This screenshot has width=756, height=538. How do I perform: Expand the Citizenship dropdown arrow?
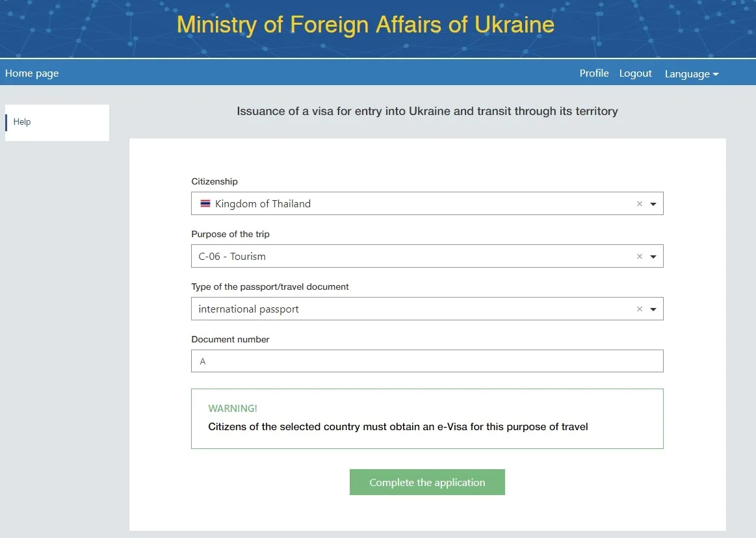tap(653, 204)
